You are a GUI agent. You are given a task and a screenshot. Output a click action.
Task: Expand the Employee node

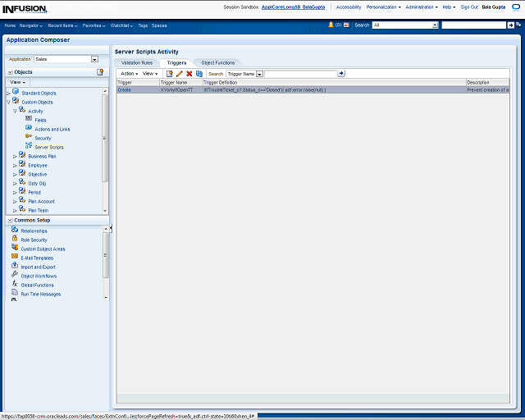(15, 166)
